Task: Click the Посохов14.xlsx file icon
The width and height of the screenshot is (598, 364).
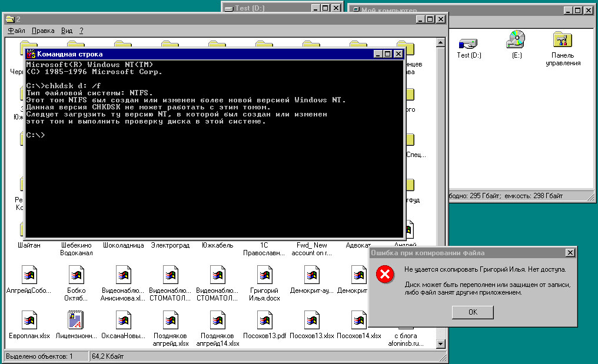Action: pos(358,320)
